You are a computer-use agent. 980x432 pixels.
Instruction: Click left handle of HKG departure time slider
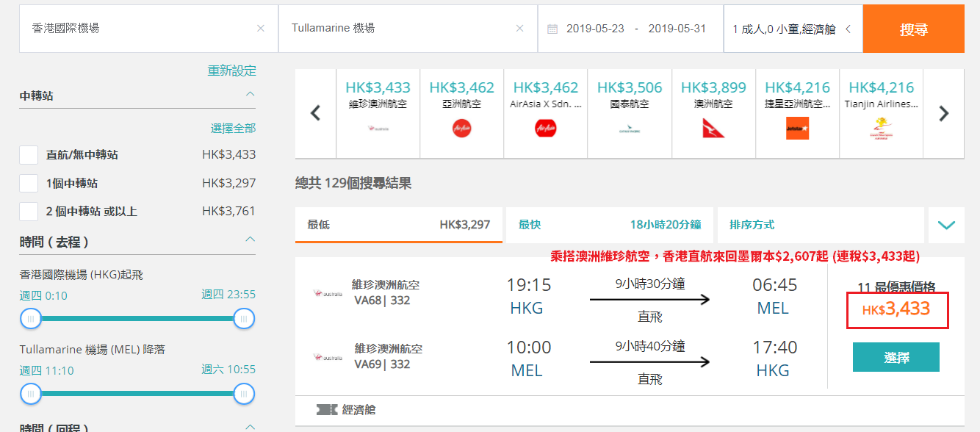point(31,318)
